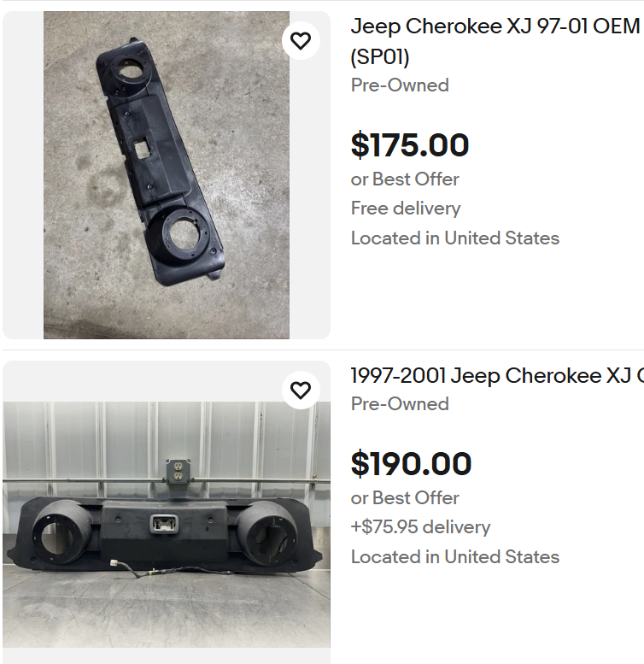The height and width of the screenshot is (664, 644).
Task: Click "Located in United States" on the second listing
Action: (455, 557)
